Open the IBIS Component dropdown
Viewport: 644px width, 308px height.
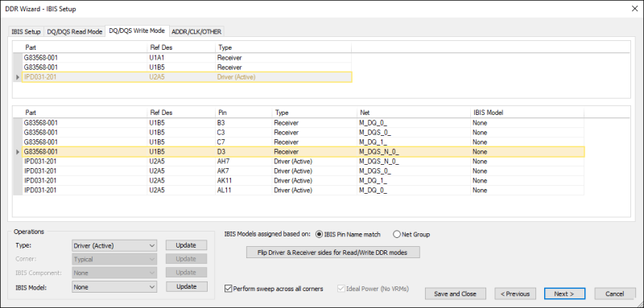114,273
